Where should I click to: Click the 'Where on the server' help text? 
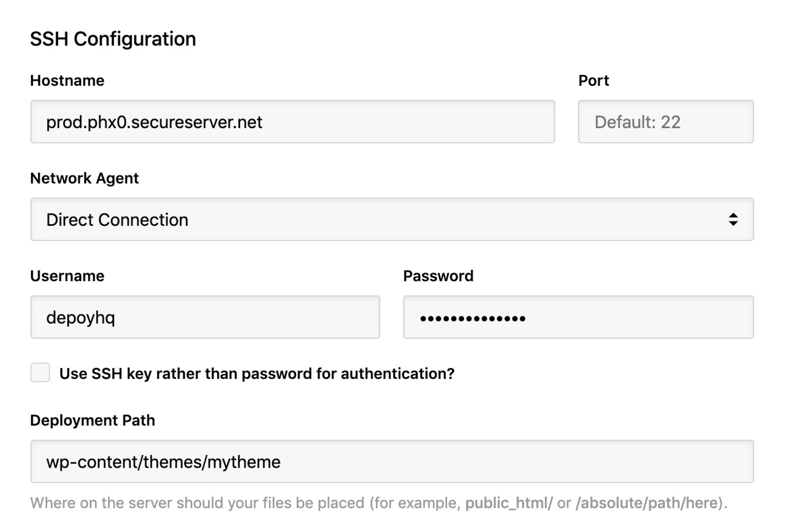point(379,503)
